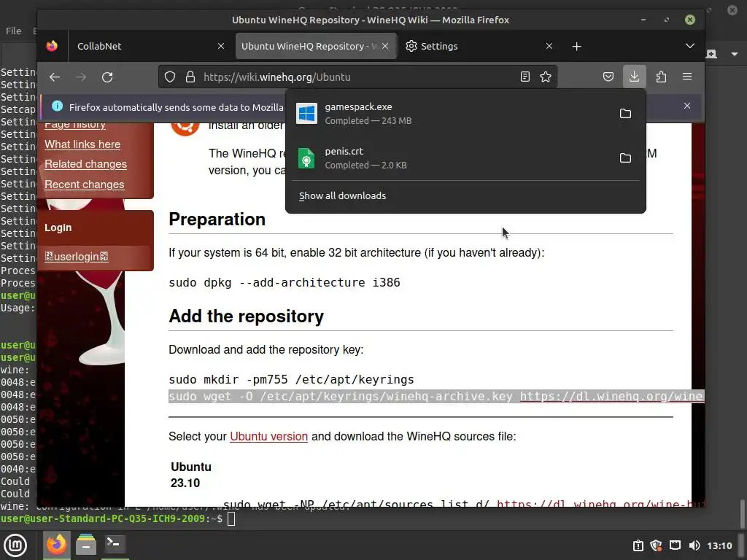Click the Preparation heading
Viewport: 747px width, 560px height.
(217, 219)
